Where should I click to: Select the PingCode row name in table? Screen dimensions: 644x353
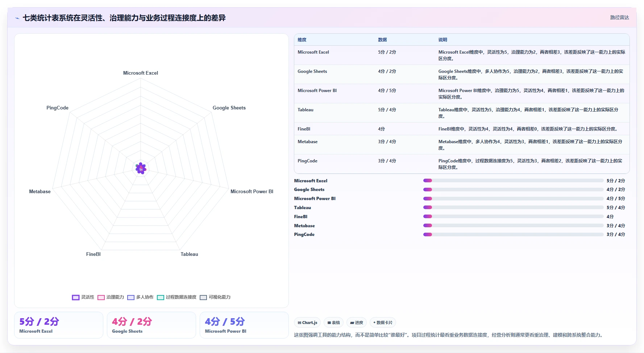click(307, 161)
